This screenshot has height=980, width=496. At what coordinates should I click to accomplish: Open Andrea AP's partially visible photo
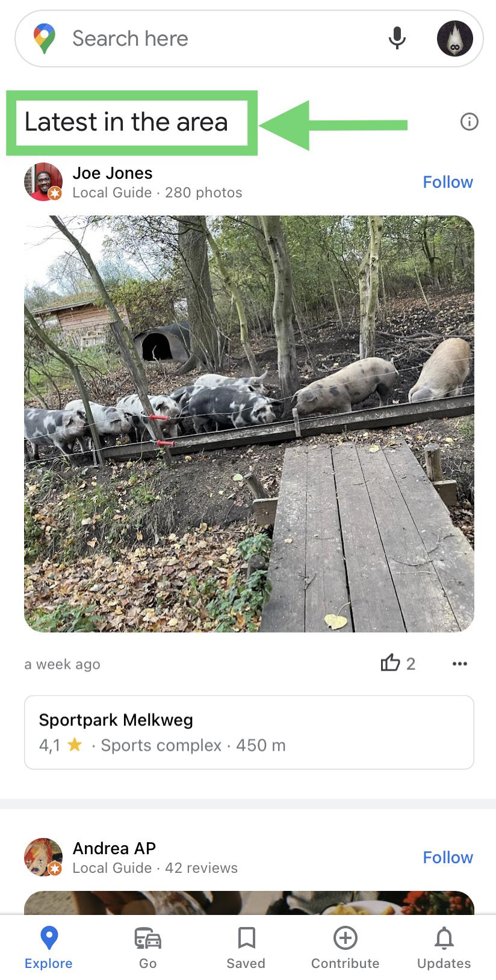coord(249,902)
